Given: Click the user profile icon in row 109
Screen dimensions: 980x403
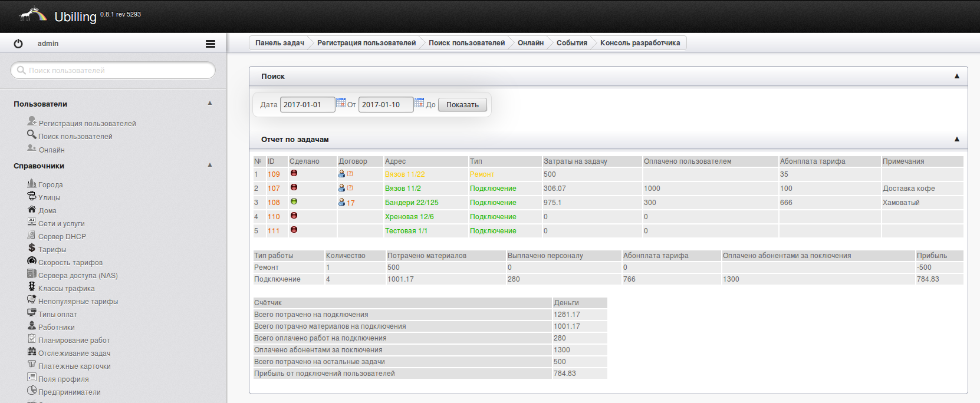Looking at the screenshot, I should (341, 174).
